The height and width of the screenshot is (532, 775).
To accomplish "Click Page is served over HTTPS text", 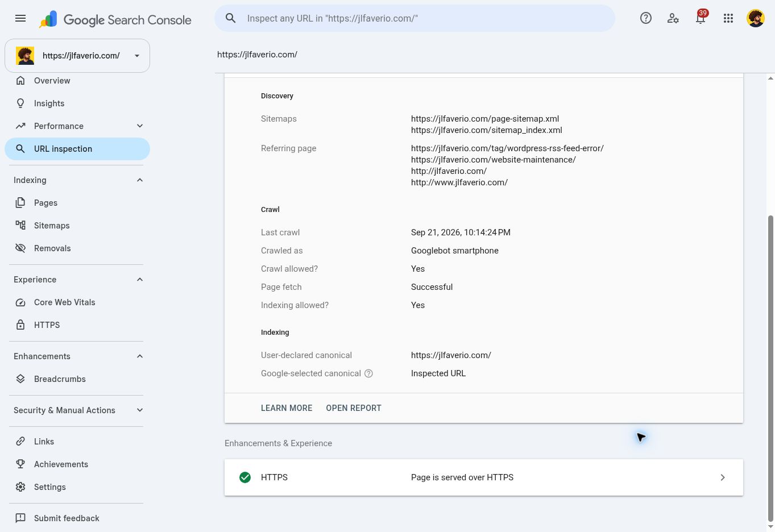I will (462, 477).
